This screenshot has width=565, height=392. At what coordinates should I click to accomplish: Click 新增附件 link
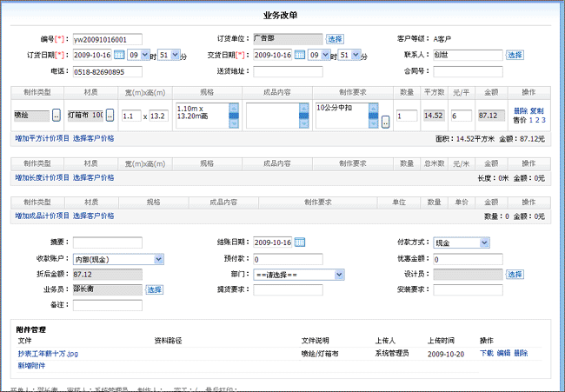coord(31,366)
